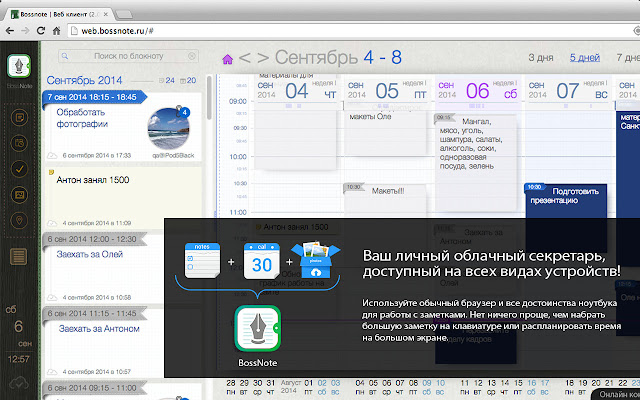Viewport: 640px width, 400px height.
Task: Select date 28 пн in bottom date strip
Action: [x=231, y=387]
